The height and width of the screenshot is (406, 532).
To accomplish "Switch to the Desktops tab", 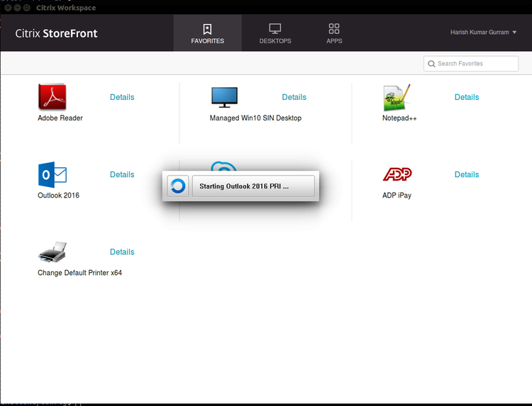I will pos(275,33).
